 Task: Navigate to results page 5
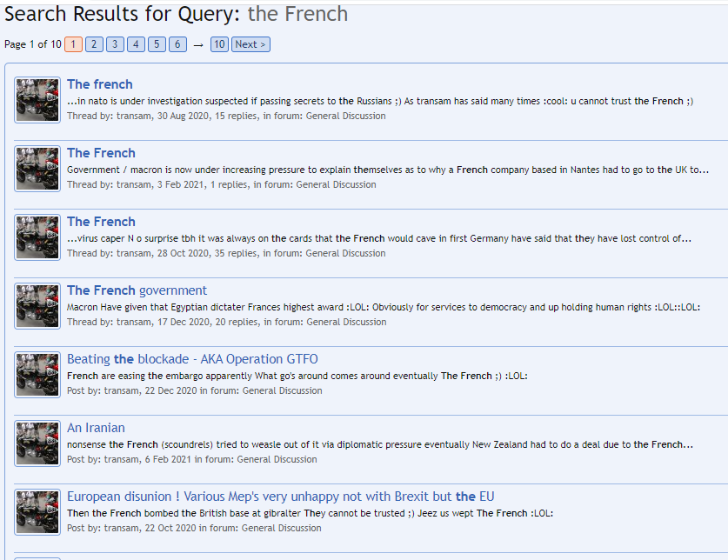point(157,44)
